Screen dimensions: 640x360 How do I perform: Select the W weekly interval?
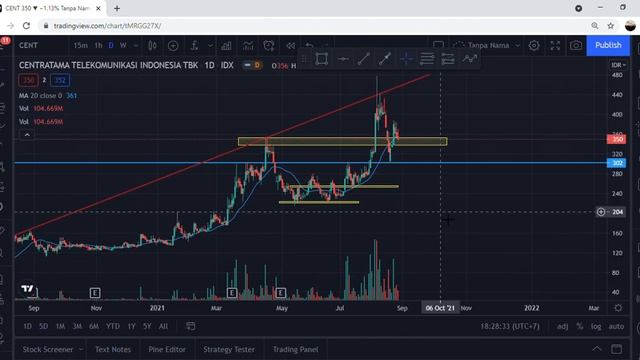click(x=123, y=46)
